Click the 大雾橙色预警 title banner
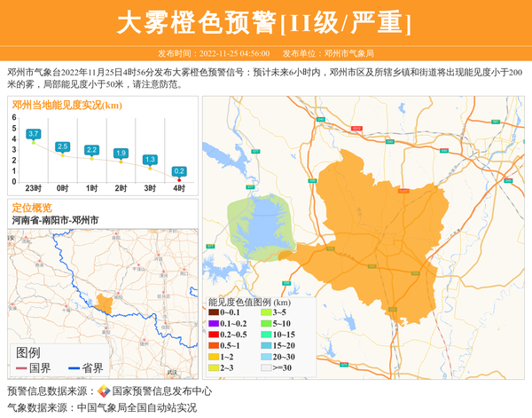The image size is (532, 418). [x=265, y=22]
